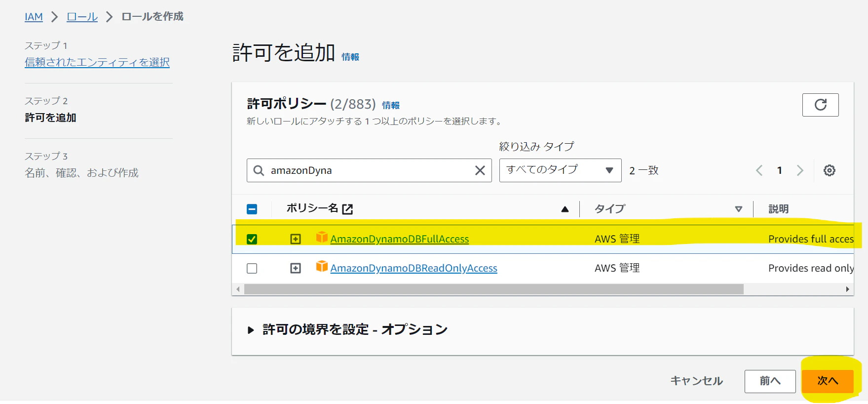Click タイプ column header
868x404 pixels.
pyautogui.click(x=610, y=209)
